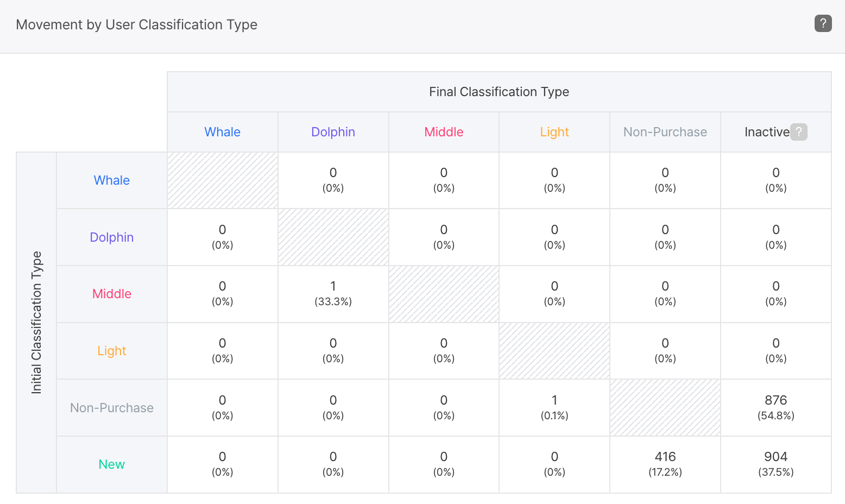This screenshot has height=504, width=845.
Task: Click the Middle column header
Action: click(444, 132)
